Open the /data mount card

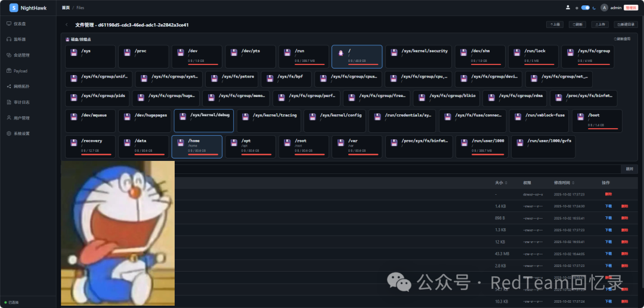[144, 147]
